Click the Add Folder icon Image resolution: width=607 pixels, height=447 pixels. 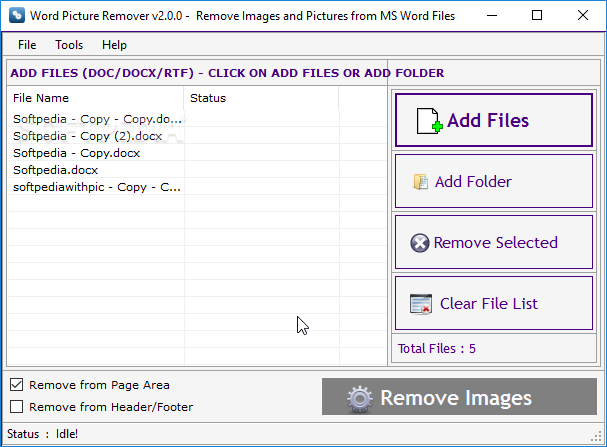[420, 182]
